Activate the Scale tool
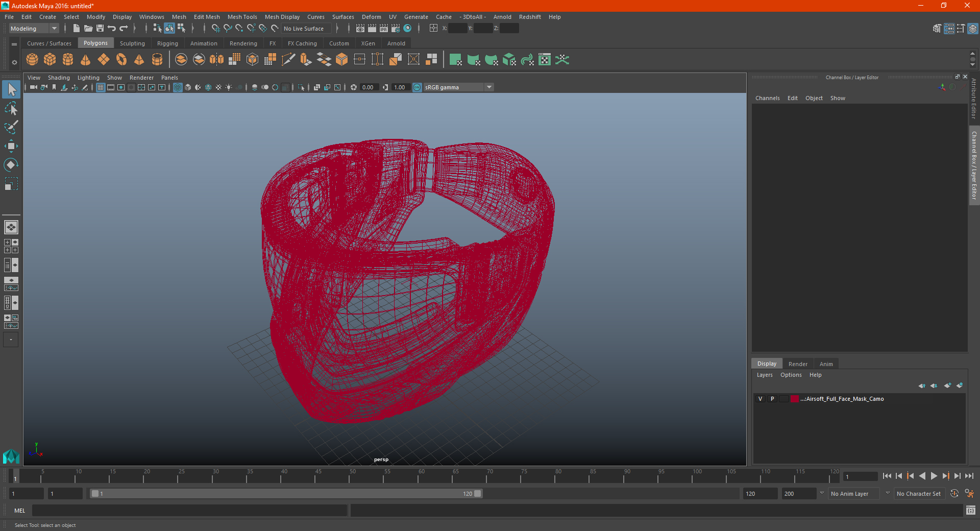Viewport: 980px width, 531px height. pyautogui.click(x=11, y=184)
